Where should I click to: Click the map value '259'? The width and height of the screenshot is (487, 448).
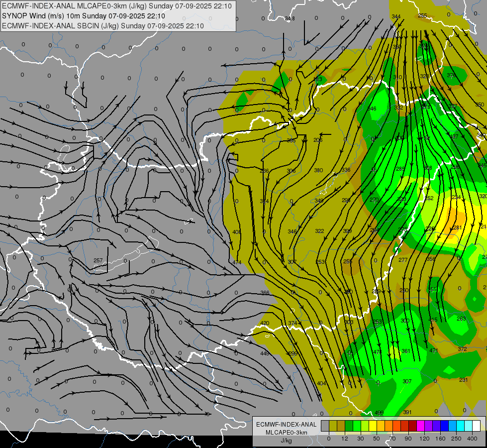pyautogui.click(x=376, y=291)
